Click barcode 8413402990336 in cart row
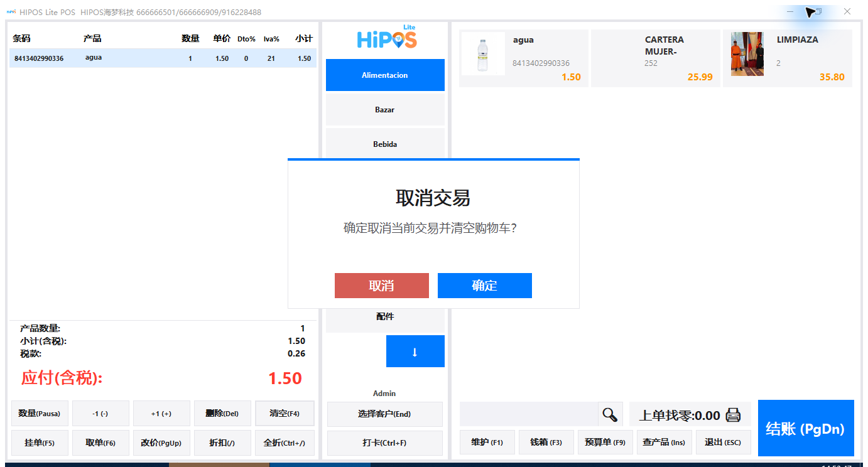This screenshot has width=868, height=467. (39, 58)
